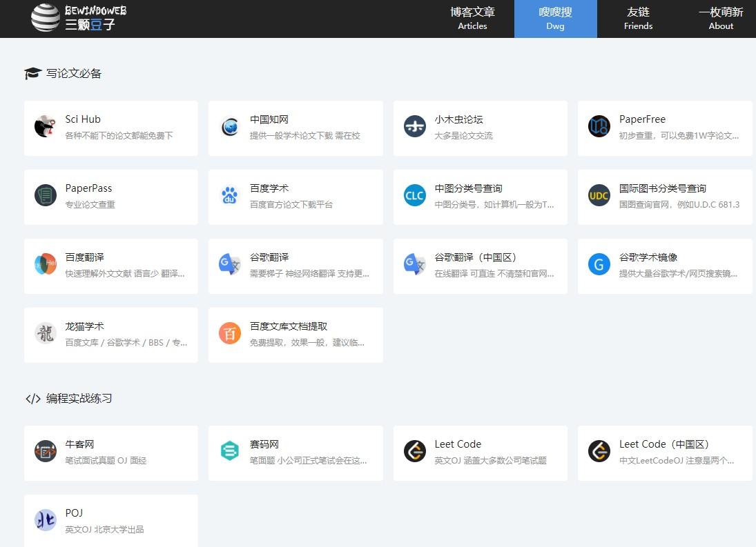The width and height of the screenshot is (756, 547).
Task: Click the text 笔试面试真题 OJ 面经
Action: [x=106, y=461]
